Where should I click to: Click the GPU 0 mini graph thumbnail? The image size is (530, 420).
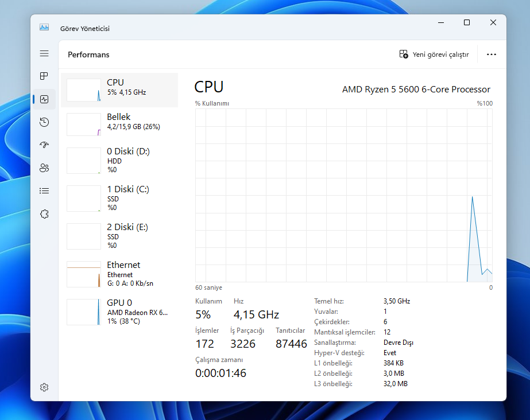(84, 312)
